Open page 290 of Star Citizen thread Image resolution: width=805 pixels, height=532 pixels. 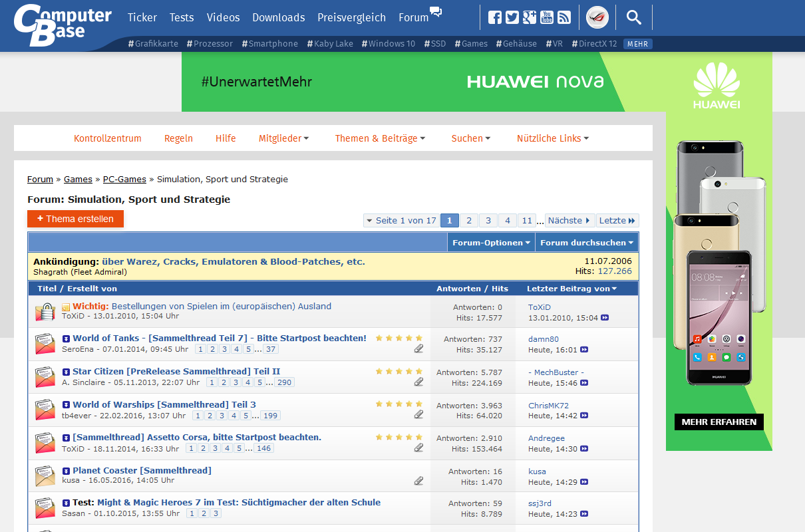click(x=285, y=382)
